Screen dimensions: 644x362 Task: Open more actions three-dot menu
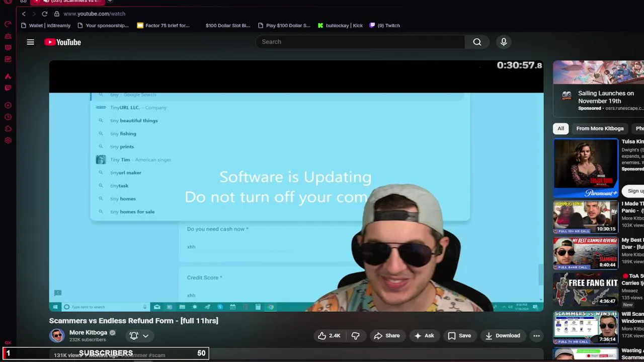(x=536, y=335)
